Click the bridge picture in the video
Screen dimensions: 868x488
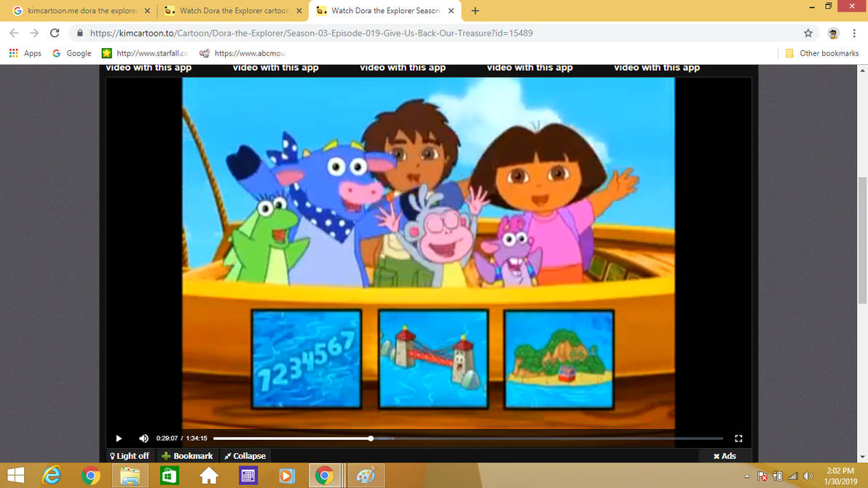(433, 359)
